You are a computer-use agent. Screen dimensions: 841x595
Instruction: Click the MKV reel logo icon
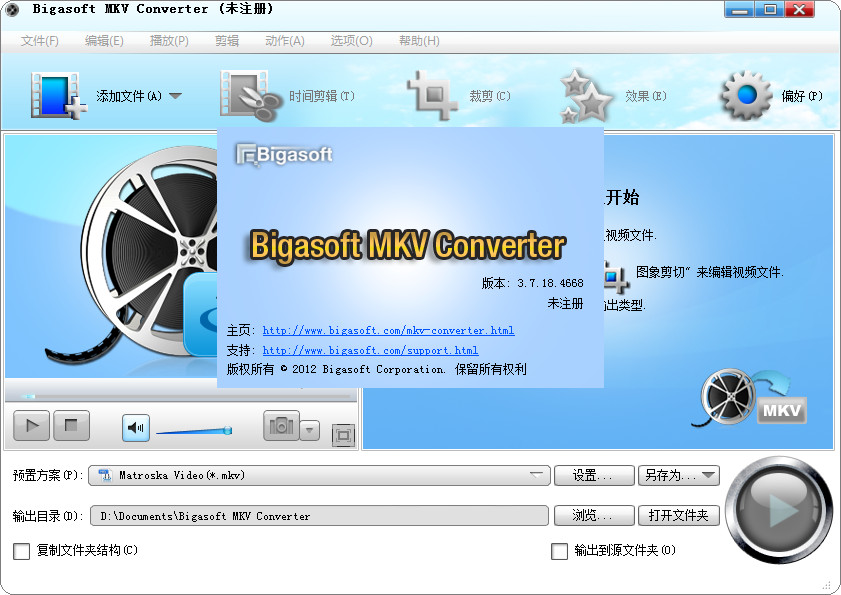click(751, 398)
